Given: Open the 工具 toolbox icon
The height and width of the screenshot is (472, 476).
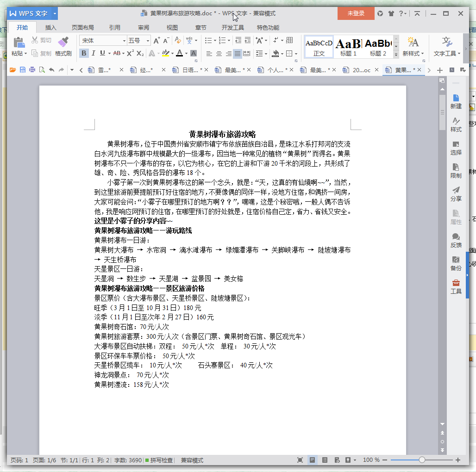Looking at the screenshot, I should 456,286.
